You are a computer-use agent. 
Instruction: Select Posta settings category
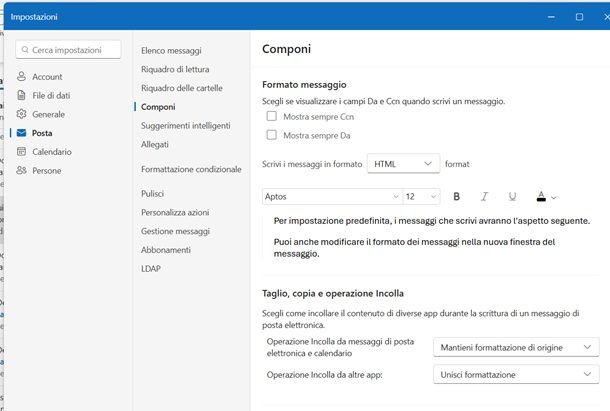point(42,133)
